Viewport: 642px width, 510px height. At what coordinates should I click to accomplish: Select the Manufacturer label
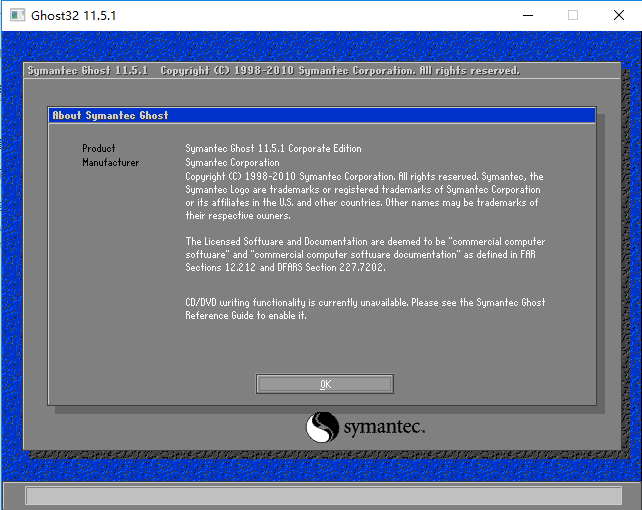click(110, 162)
